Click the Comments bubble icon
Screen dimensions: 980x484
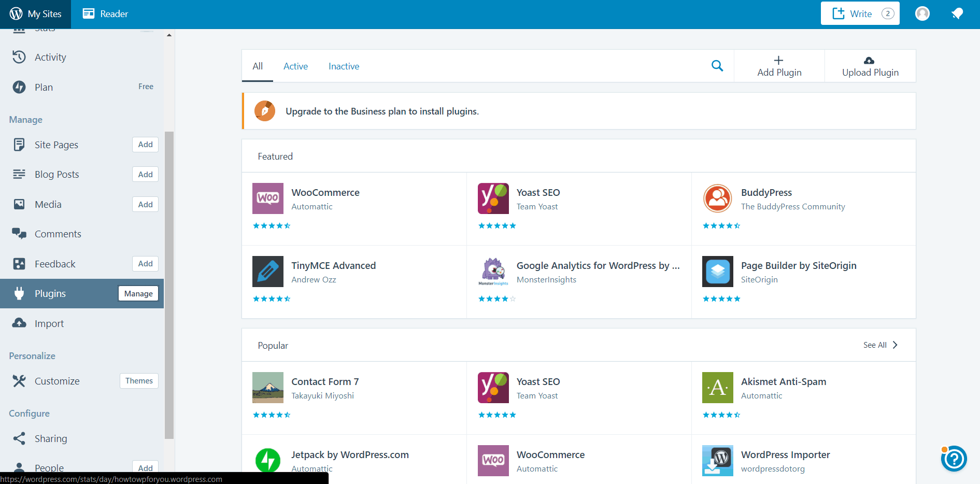[x=19, y=234]
